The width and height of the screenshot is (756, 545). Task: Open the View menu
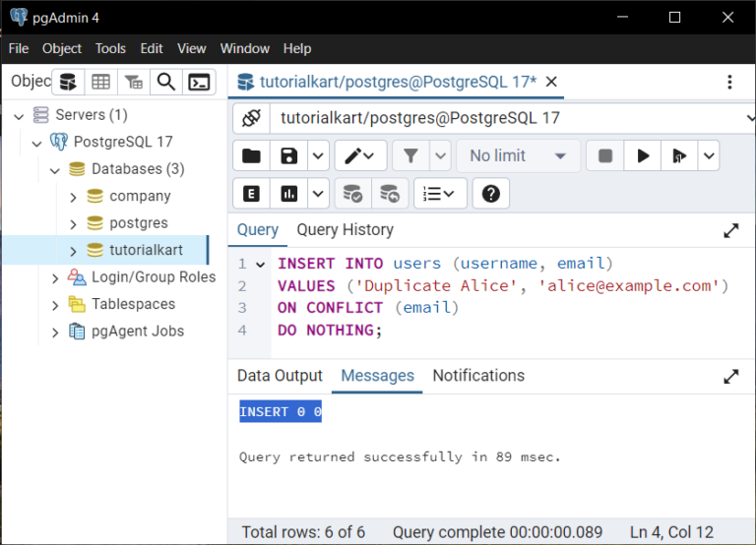191,48
